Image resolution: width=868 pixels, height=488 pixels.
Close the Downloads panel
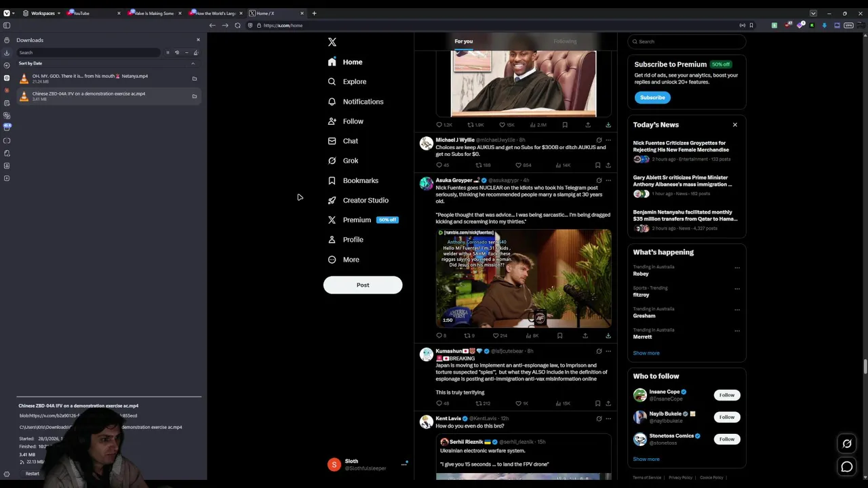point(198,40)
